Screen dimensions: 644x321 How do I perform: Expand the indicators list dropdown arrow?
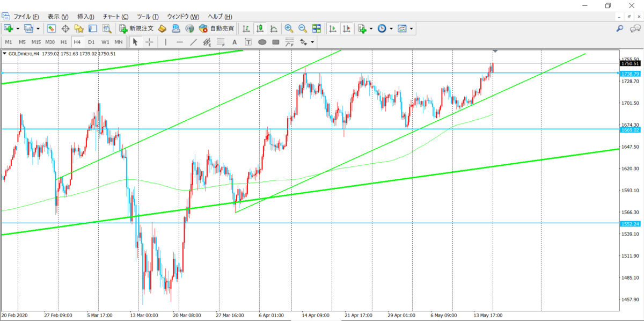click(x=371, y=28)
